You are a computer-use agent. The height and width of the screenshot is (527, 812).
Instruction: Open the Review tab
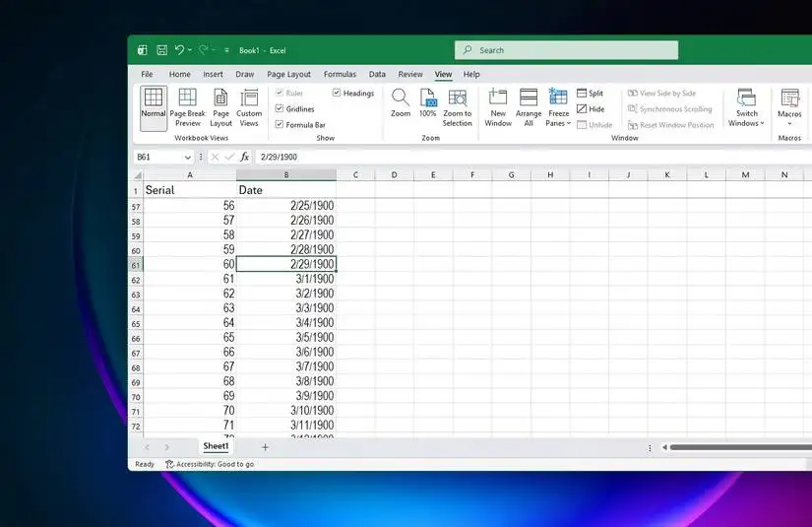click(x=410, y=74)
